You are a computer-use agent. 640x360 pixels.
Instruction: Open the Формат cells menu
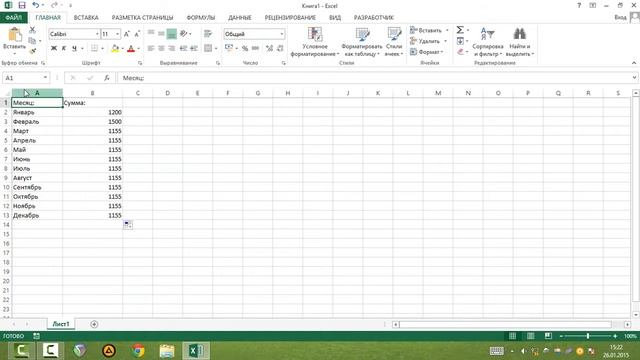pos(427,52)
